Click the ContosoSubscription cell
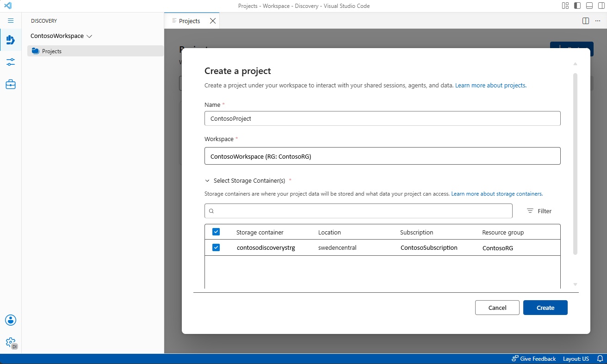607x364 pixels. (x=429, y=248)
